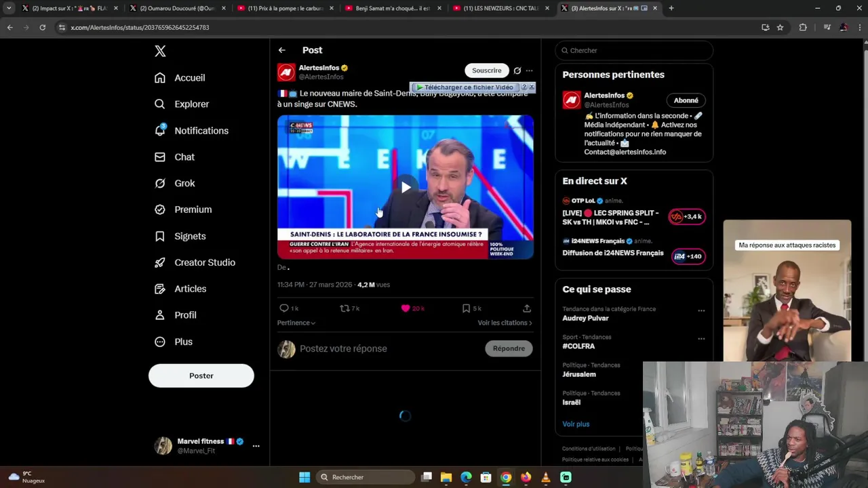
Task: Open the Audrey Pulvar trend
Action: [585, 319]
